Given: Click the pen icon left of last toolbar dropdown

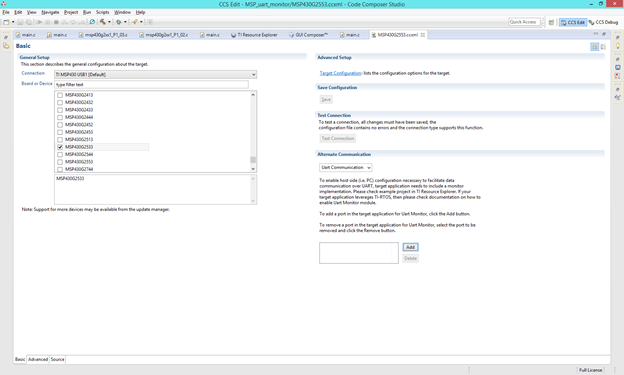Looking at the screenshot, I should coord(135,22).
